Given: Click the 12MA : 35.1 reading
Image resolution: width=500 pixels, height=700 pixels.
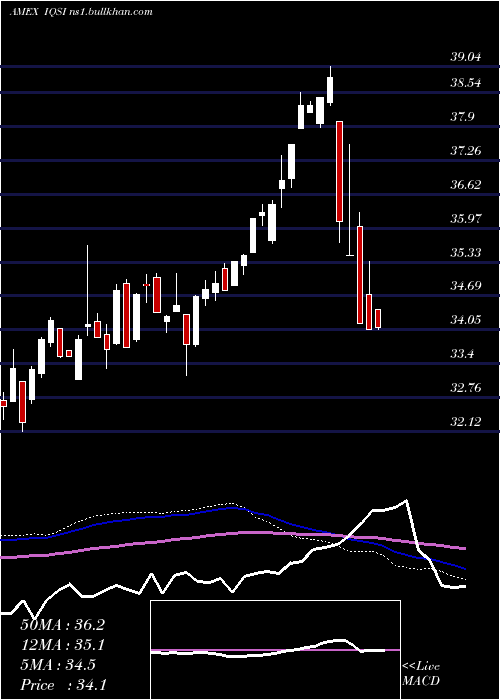Looking at the screenshot, I should 62,645.
